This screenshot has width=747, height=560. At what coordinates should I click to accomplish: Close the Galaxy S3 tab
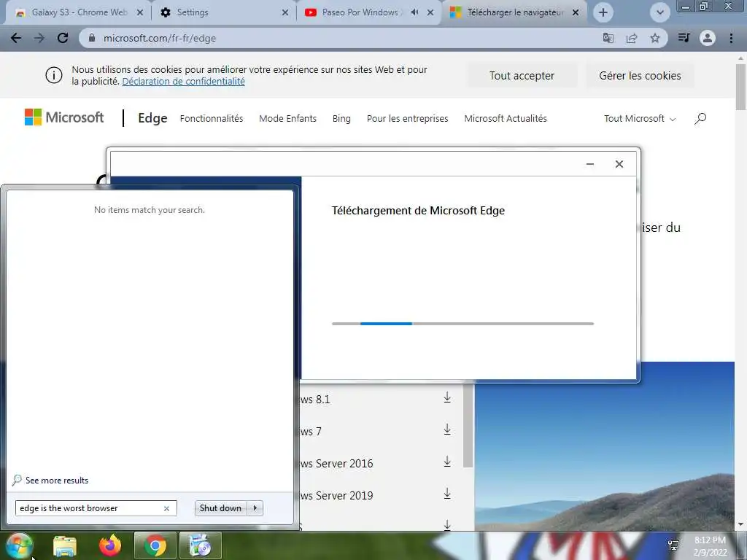[140, 12]
